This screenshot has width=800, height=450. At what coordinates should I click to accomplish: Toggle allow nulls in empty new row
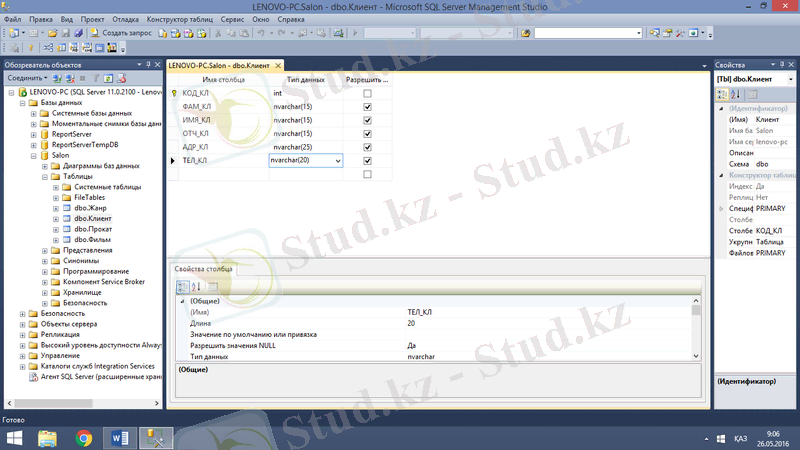367,174
